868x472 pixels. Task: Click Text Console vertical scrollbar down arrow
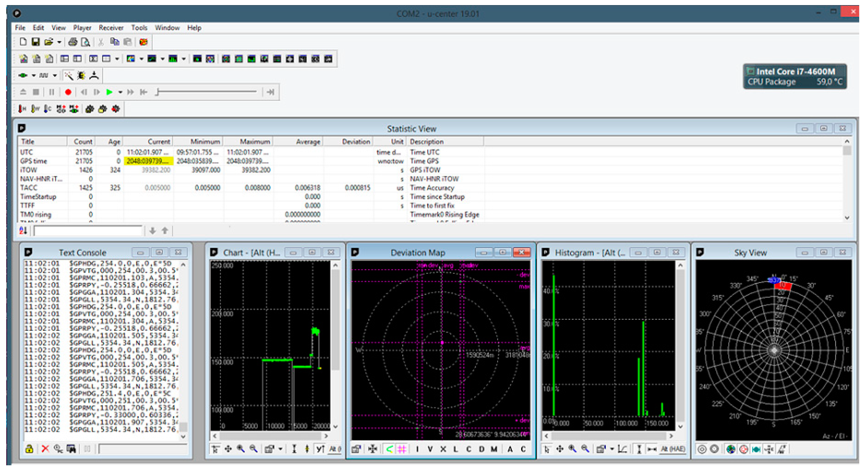(183, 437)
